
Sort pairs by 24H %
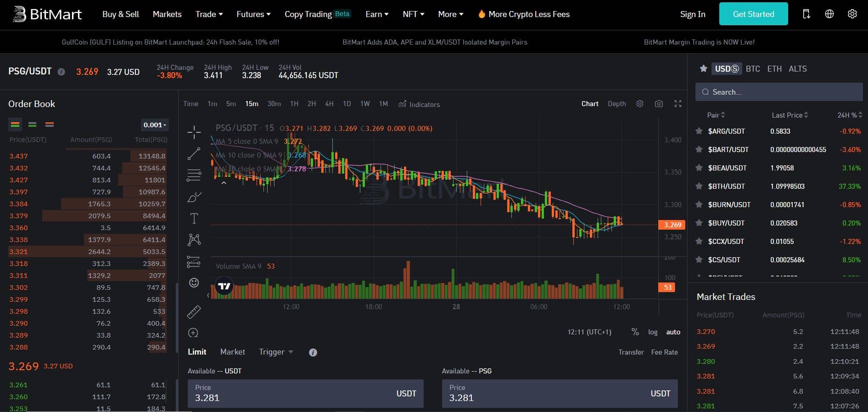[850, 115]
